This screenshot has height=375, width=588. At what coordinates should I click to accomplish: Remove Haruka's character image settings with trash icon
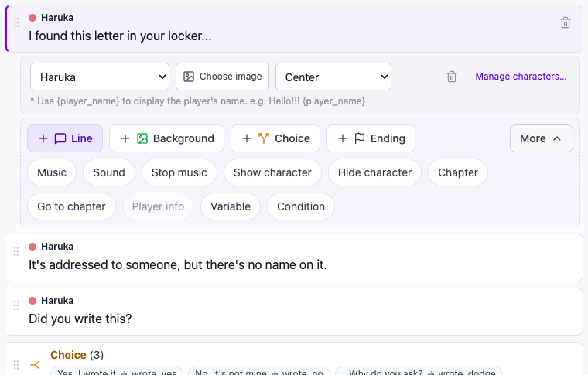(x=452, y=77)
